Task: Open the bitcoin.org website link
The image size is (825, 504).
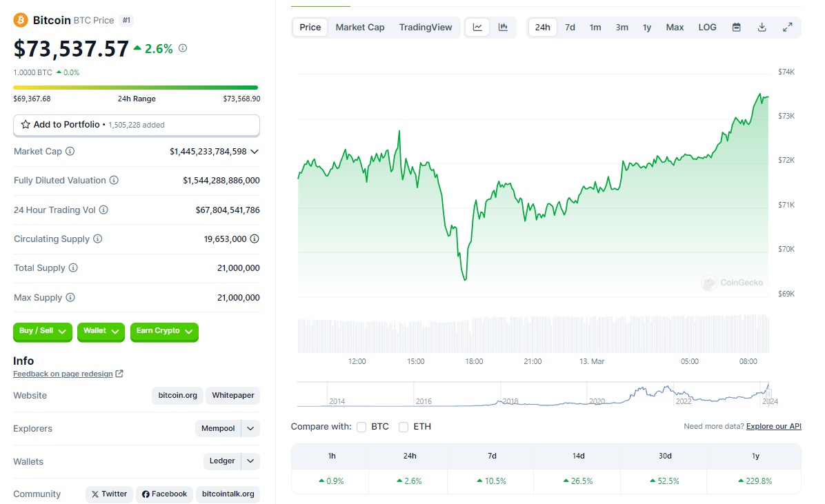Action: point(178,395)
